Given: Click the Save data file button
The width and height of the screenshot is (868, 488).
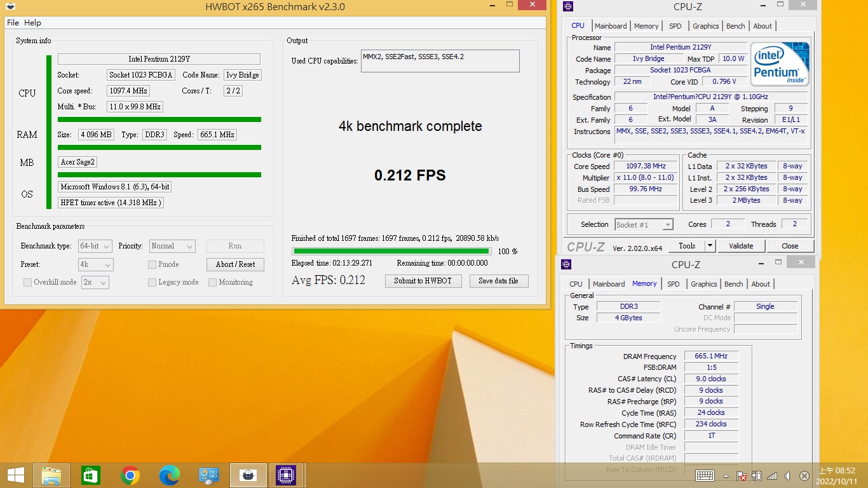Looking at the screenshot, I should tap(498, 281).
